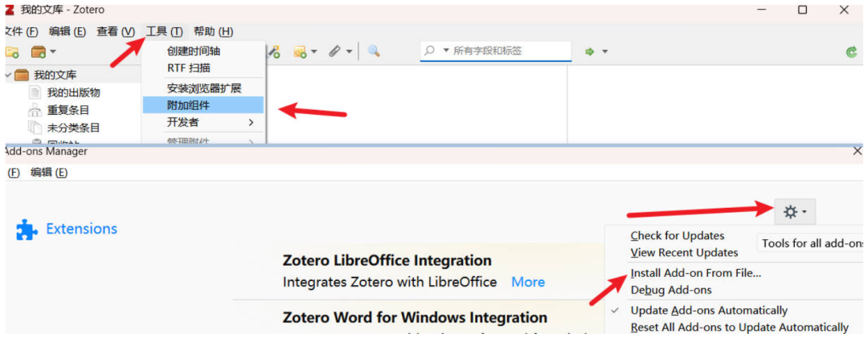Click the add item by identifier wand icon
This screenshot has width=868, height=338.
[x=274, y=51]
